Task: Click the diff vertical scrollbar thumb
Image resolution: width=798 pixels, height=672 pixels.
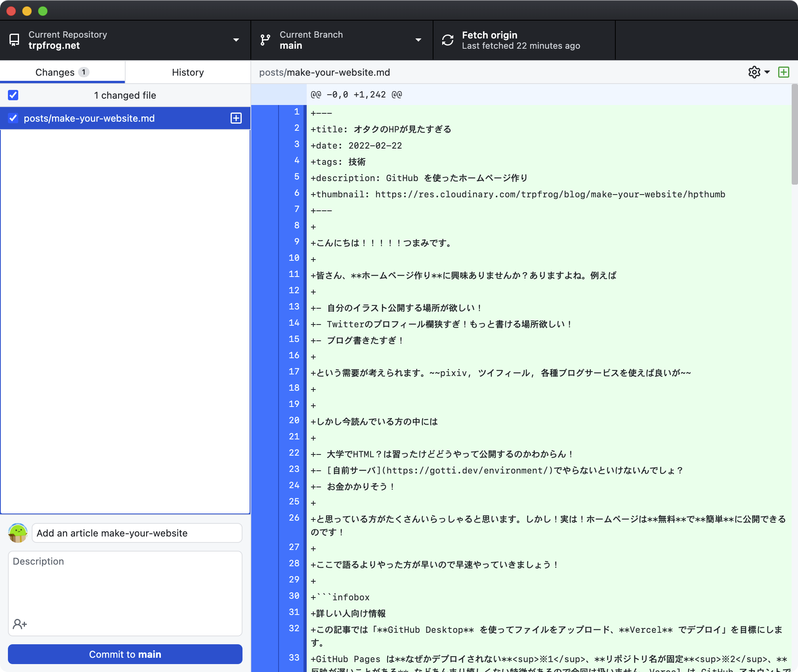Action: point(794,135)
